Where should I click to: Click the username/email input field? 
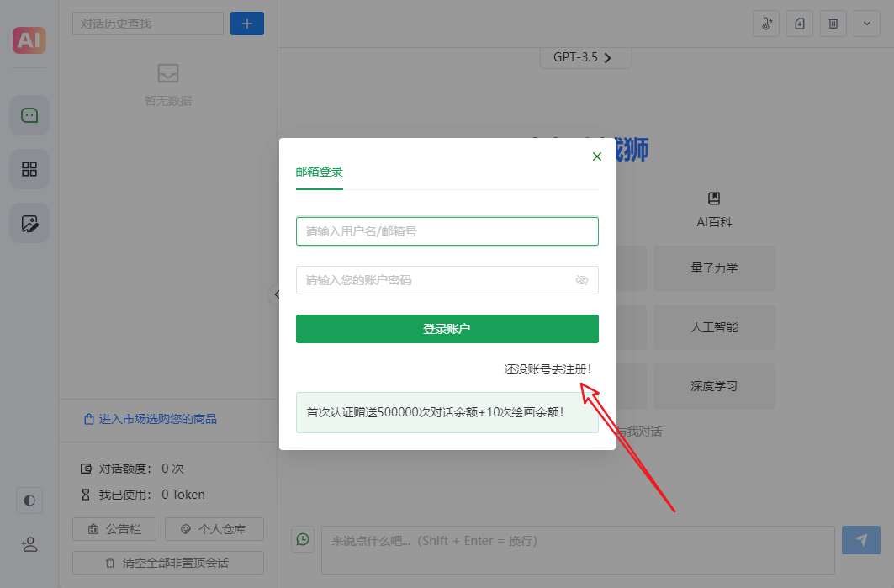pos(447,230)
